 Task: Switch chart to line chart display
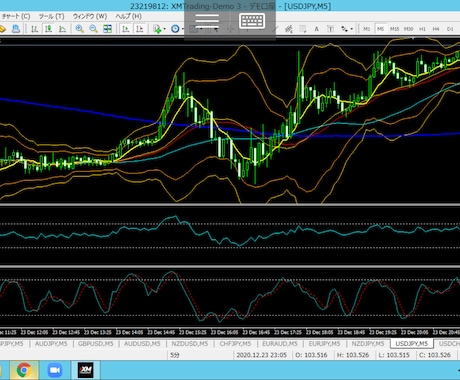[62, 29]
